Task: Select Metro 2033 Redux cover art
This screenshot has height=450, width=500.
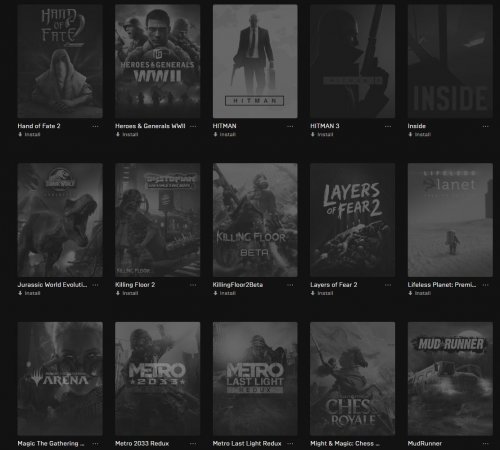Action: tap(157, 379)
